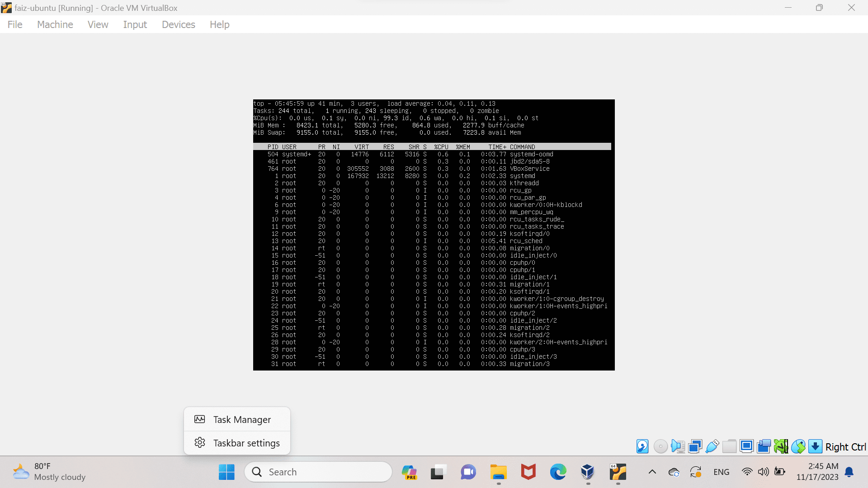
Task: Open the View menu
Action: [x=98, y=24]
